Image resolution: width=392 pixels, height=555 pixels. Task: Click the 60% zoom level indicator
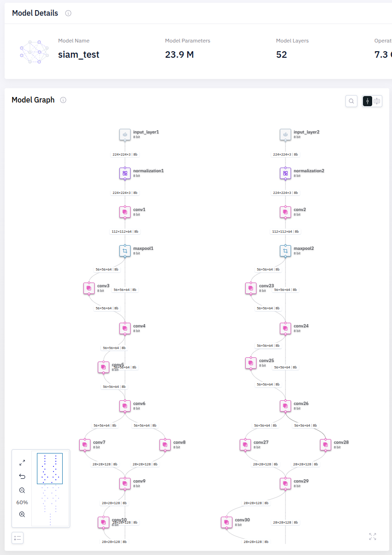point(22,502)
